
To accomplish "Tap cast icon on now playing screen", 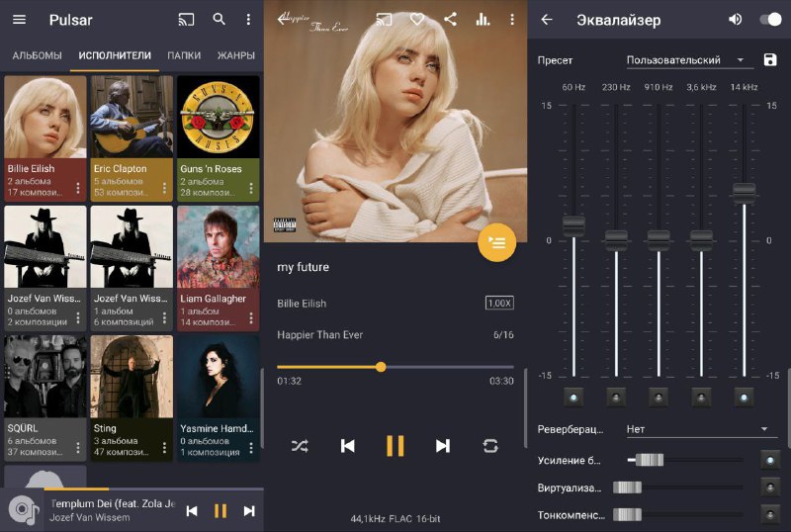I will pyautogui.click(x=384, y=19).
